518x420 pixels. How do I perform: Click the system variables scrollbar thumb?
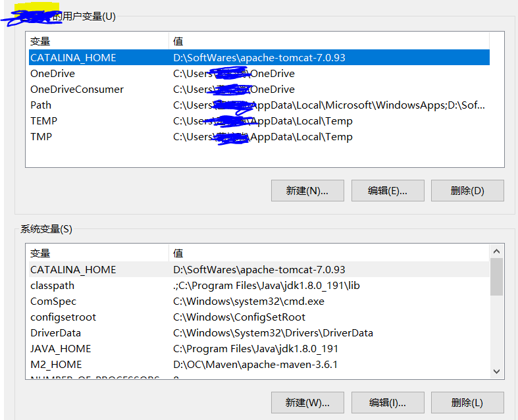(x=496, y=277)
